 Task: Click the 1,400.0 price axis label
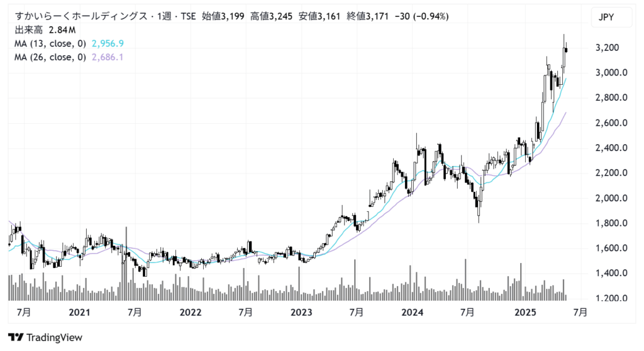(x=611, y=274)
